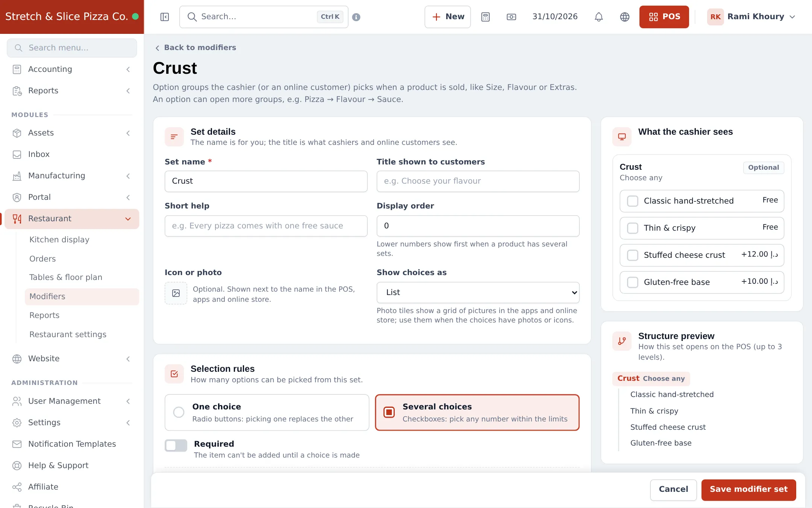Open the calculator icon in the top bar
The width and height of the screenshot is (812, 508).
[x=485, y=17]
